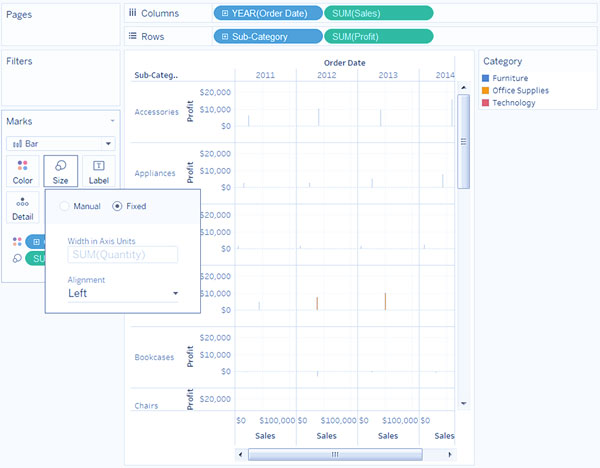Screen dimensions: 600x468
Task: Click the Sub-Category pill in Rows
Action: (268, 37)
